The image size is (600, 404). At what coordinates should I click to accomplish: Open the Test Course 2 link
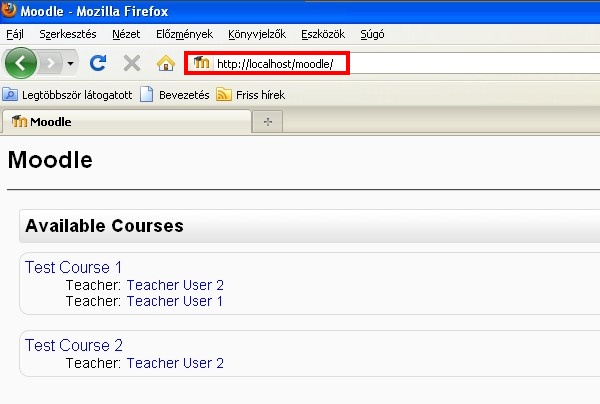coord(74,345)
